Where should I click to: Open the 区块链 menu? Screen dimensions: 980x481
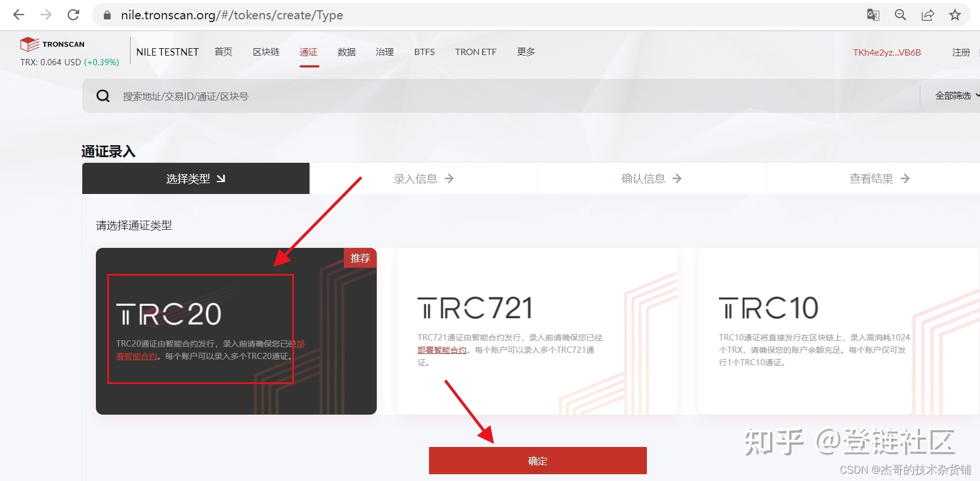(x=266, y=52)
